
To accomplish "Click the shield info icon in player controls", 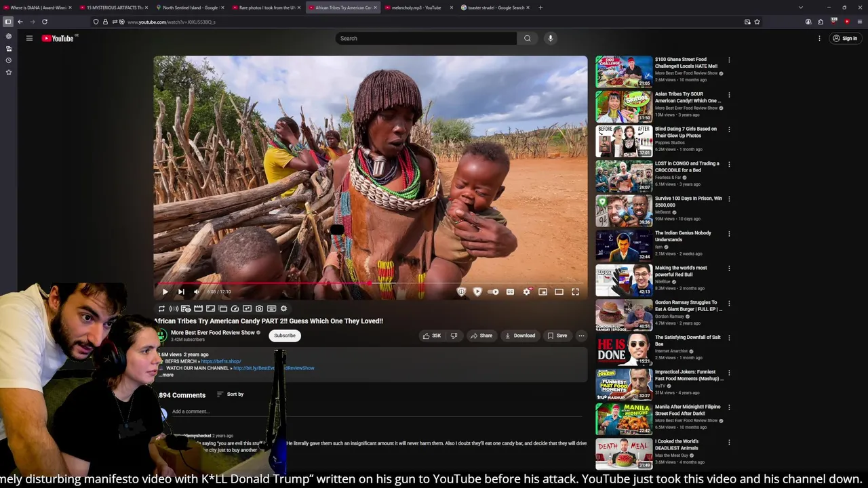I will point(461,291).
